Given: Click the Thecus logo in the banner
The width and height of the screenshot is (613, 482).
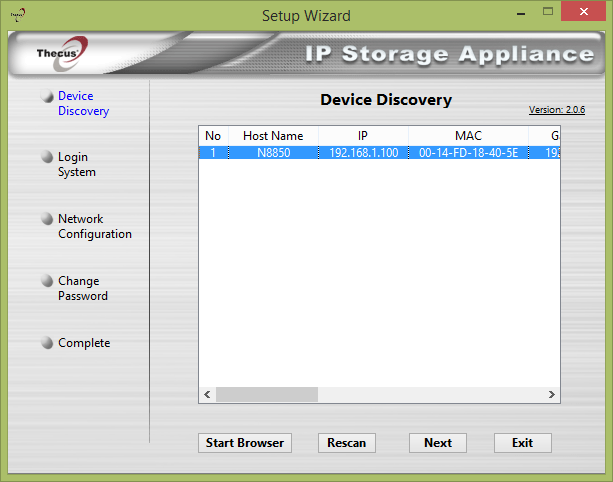Looking at the screenshot, I should pos(63,54).
